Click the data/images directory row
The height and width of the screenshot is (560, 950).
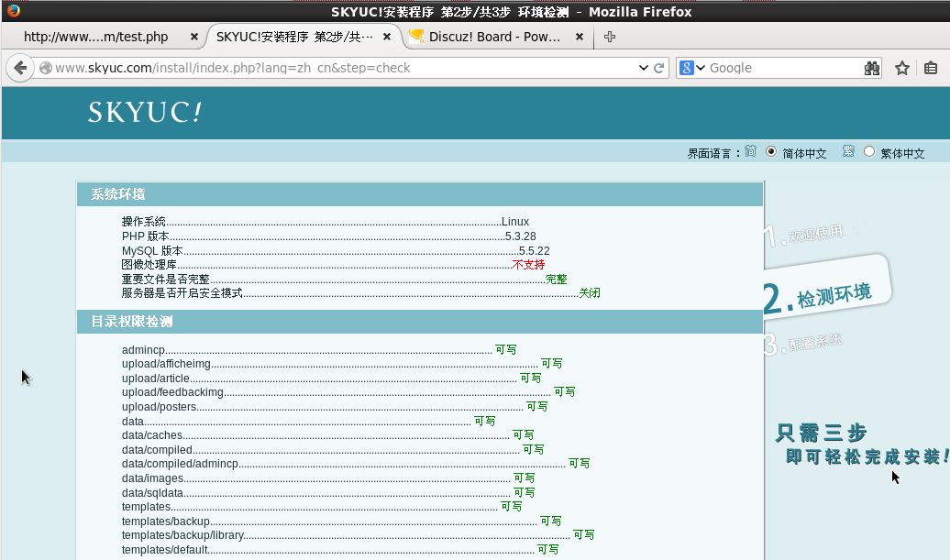(x=328, y=478)
